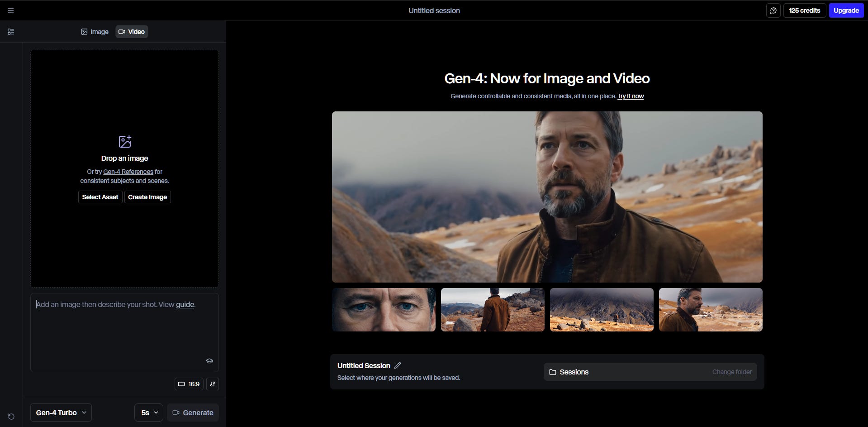Click the 125 credits button
Screen dimensions: 868x427
(804, 10)
